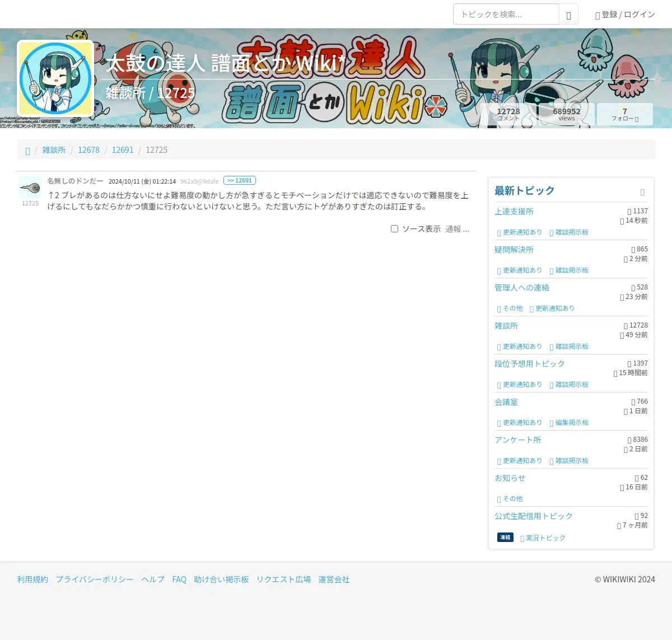
Task: Focus the トピックを検索 search field
Action: tap(506, 15)
